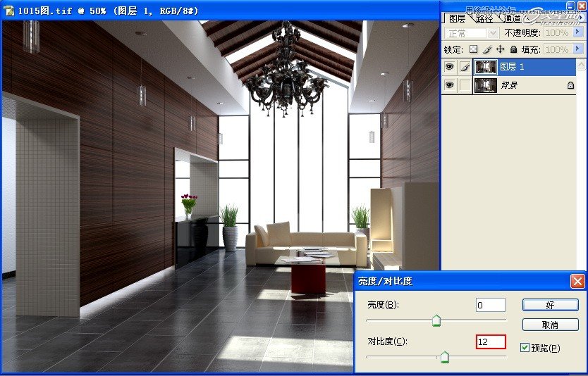This screenshot has width=588, height=376.
Task: Click the 对比度 value field showing 12
Action: [x=491, y=341]
